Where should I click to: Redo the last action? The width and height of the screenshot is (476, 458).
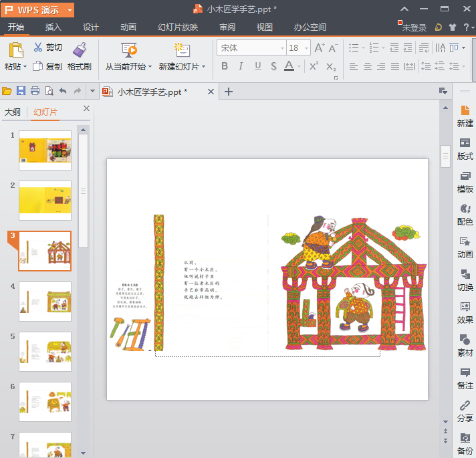click(x=78, y=91)
